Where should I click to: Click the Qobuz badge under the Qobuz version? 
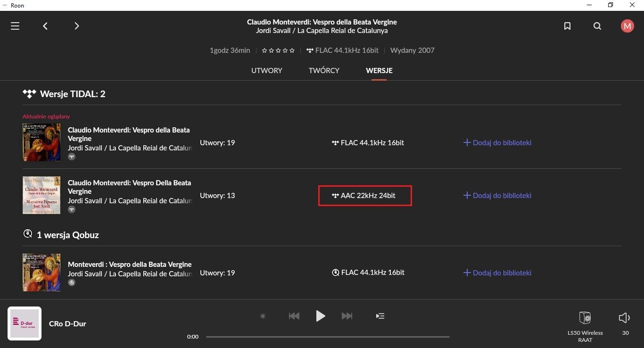pyautogui.click(x=72, y=283)
